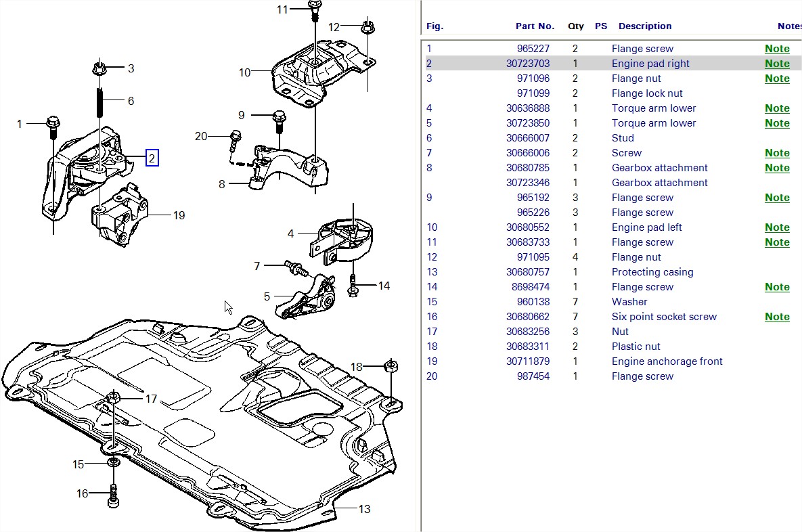Screen dimensions: 802x532
Task: Open the Note link for part 965227
Action: 777,49
